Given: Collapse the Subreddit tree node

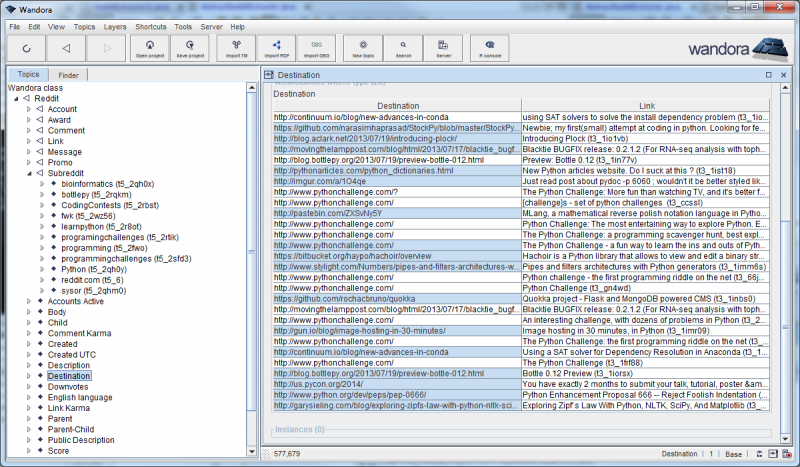Looking at the screenshot, I should (x=28, y=173).
